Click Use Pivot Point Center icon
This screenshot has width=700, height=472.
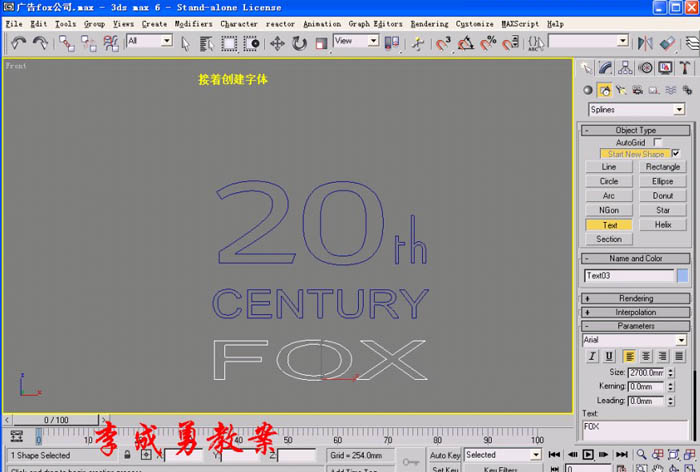point(392,43)
